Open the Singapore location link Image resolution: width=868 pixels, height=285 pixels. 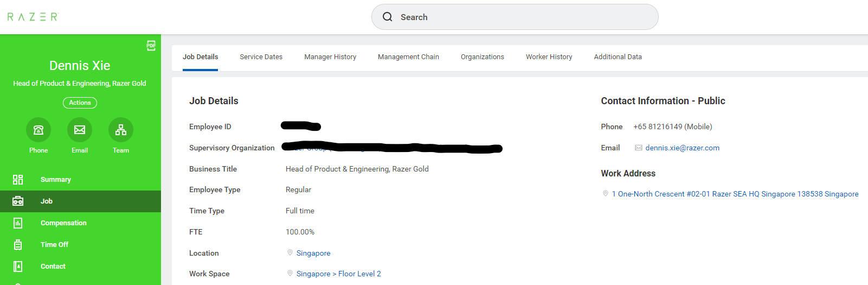313,253
